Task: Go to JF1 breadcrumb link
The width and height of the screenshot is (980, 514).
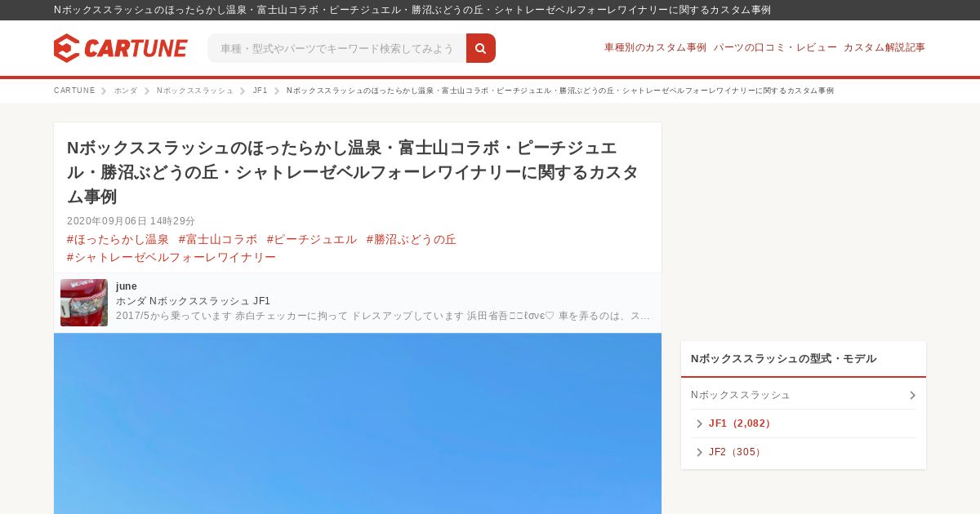Action: (261, 91)
